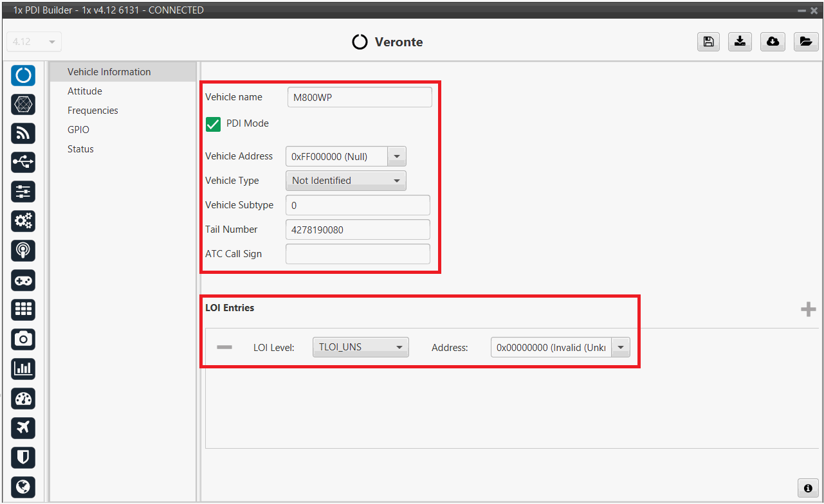The width and height of the screenshot is (824, 504).
Task: Open the Frequencies section
Action: click(x=93, y=111)
